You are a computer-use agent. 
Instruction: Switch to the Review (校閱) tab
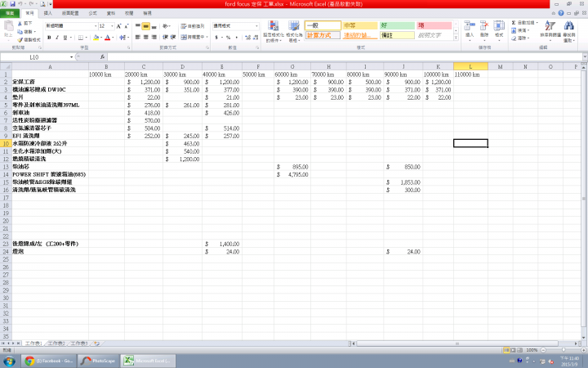pos(129,13)
